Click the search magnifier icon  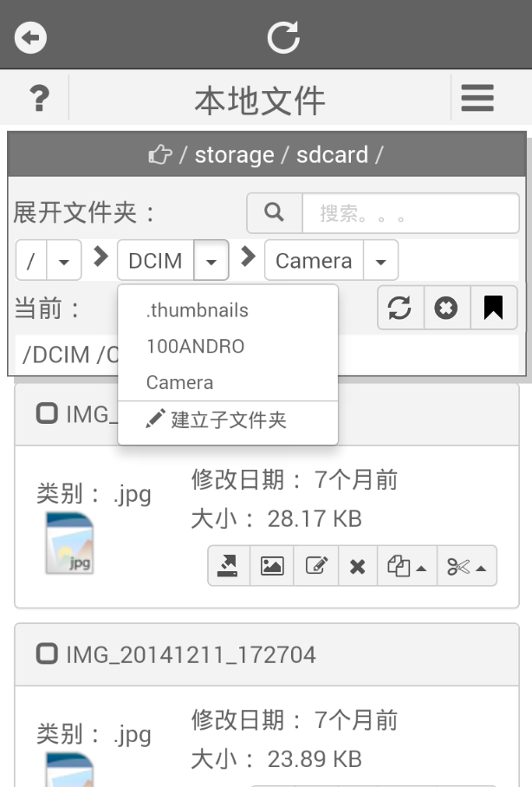coord(275,212)
